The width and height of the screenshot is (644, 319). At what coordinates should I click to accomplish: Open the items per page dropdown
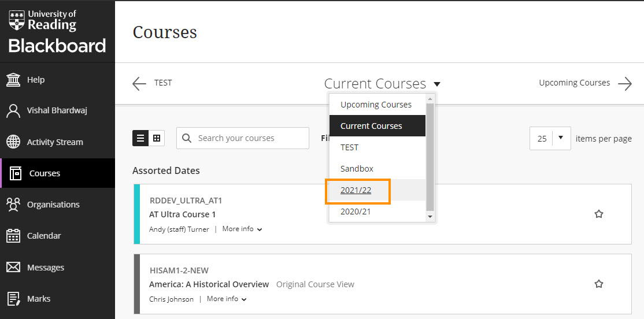550,138
